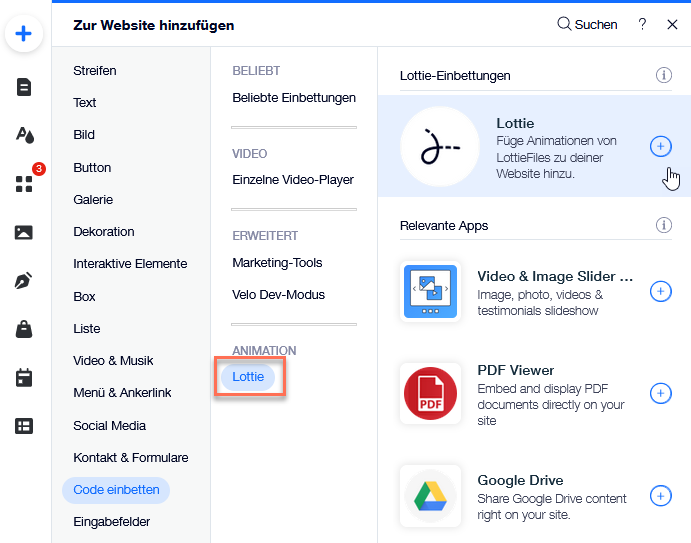Screen dimensions: 691x543
Task: Click the Lottie-Einbettungen section heading
Action: [455, 75]
